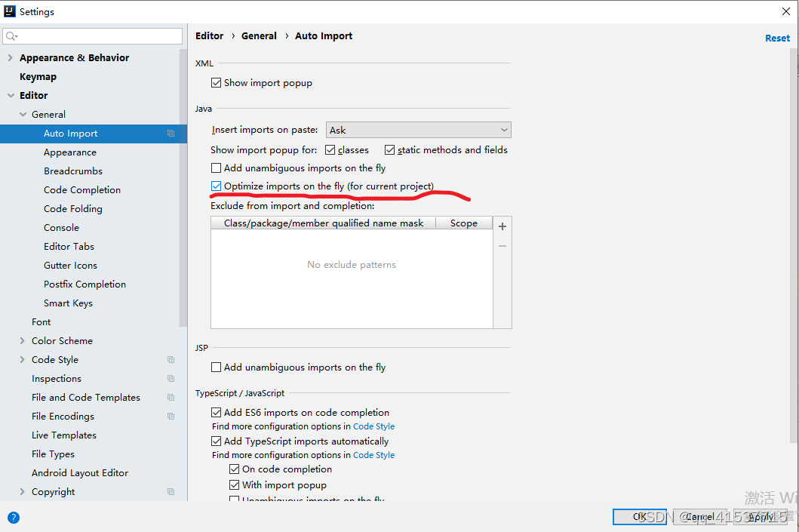Open help via the question mark icon
799x532 pixels.
click(x=14, y=518)
